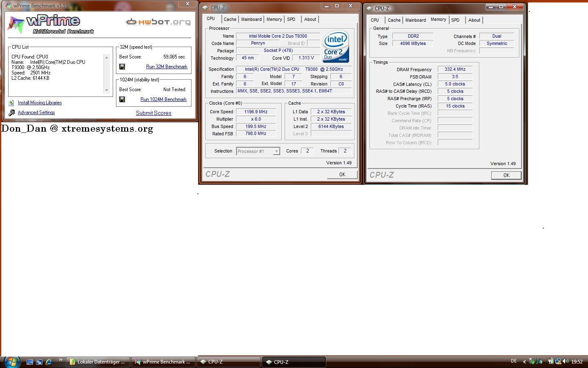Click the hwbot.org logo in wPrime
This screenshot has width=588, height=368.
click(158, 22)
